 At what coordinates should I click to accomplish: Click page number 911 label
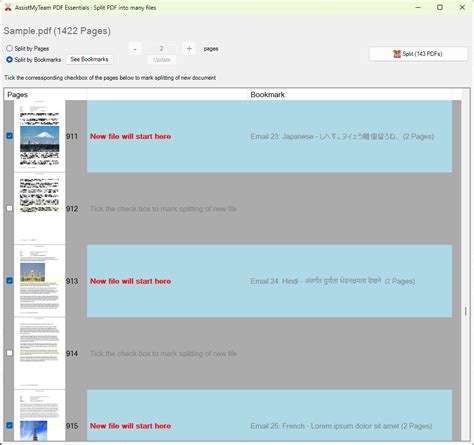pyautogui.click(x=72, y=136)
